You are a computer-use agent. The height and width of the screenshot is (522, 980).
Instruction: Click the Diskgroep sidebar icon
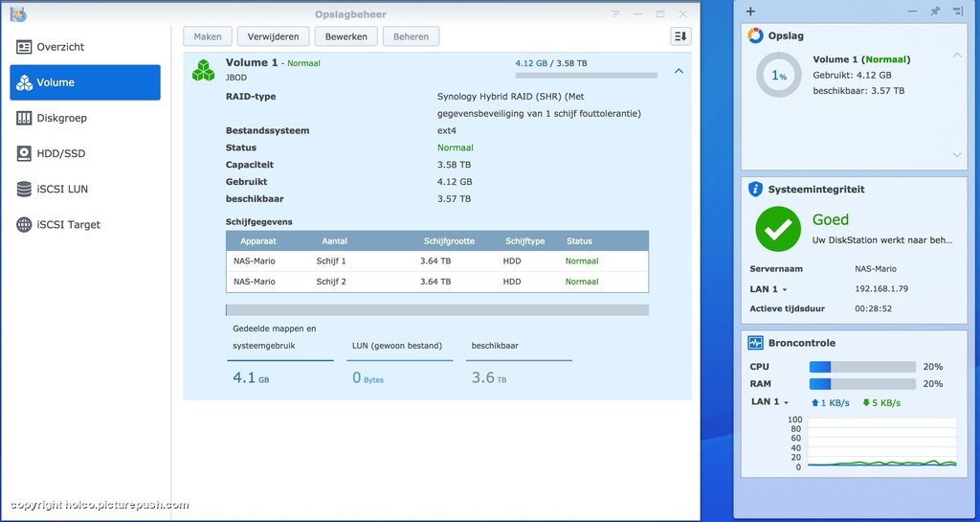click(x=24, y=118)
